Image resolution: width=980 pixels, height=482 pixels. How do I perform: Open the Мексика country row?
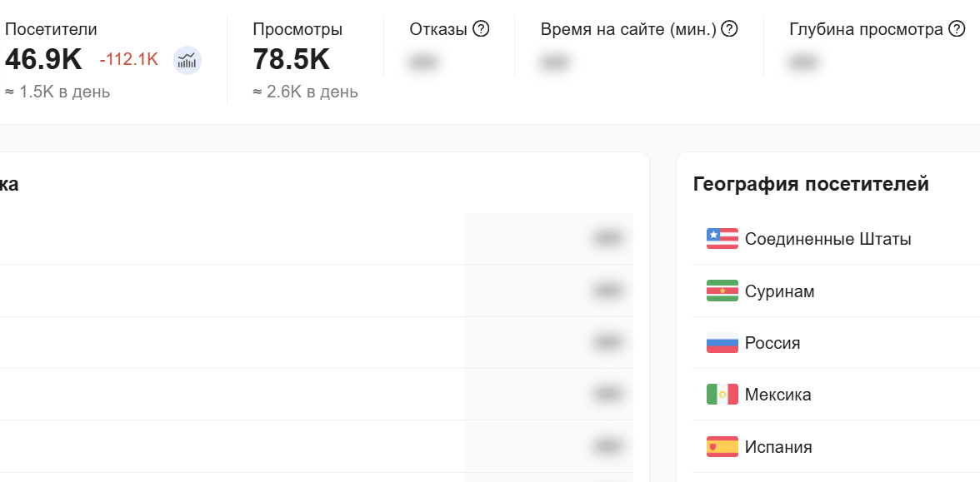(777, 395)
